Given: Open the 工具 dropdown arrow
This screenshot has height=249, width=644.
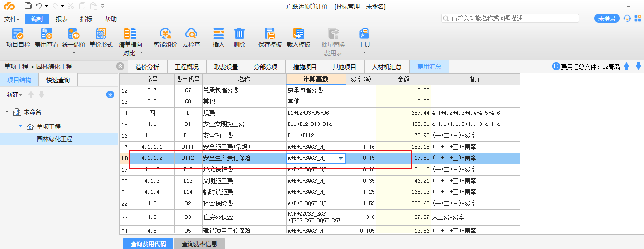Looking at the screenshot, I should pyautogui.click(x=364, y=52).
